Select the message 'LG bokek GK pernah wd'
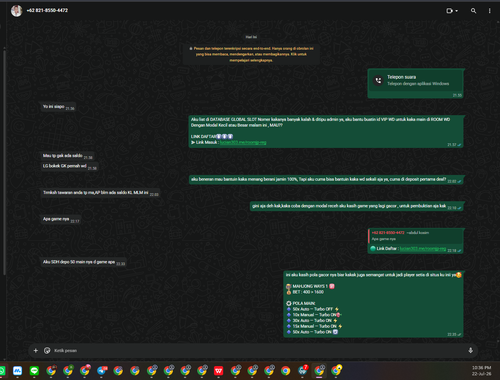Viewport: 500px width, 380px height. (x=69, y=166)
